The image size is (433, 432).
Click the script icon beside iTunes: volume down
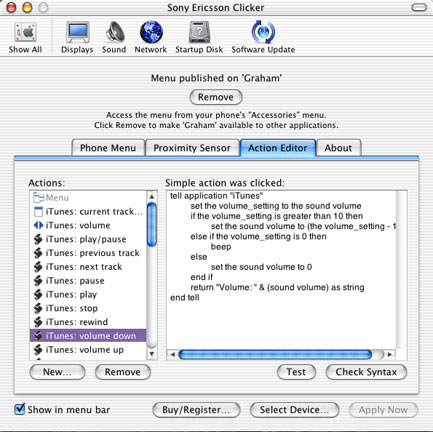(x=38, y=336)
